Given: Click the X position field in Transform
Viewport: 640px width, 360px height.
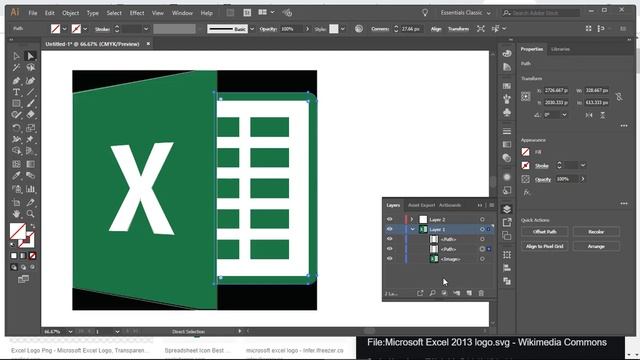Looking at the screenshot, I should click(556, 90).
